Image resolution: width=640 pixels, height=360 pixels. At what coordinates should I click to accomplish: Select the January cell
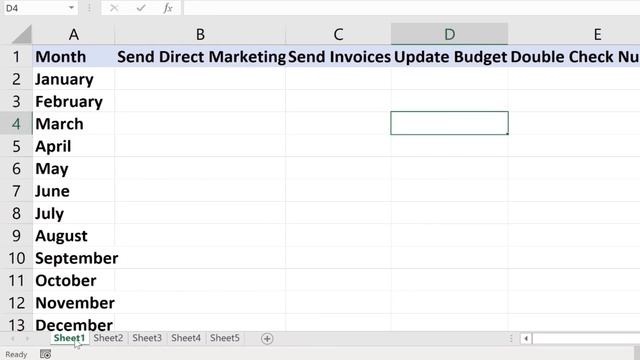click(x=73, y=79)
